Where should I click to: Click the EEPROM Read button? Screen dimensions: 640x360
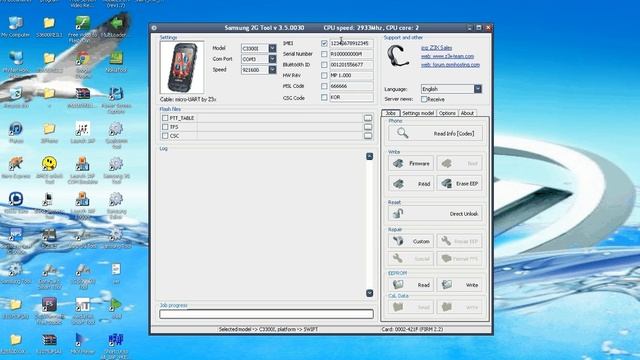(x=411, y=284)
